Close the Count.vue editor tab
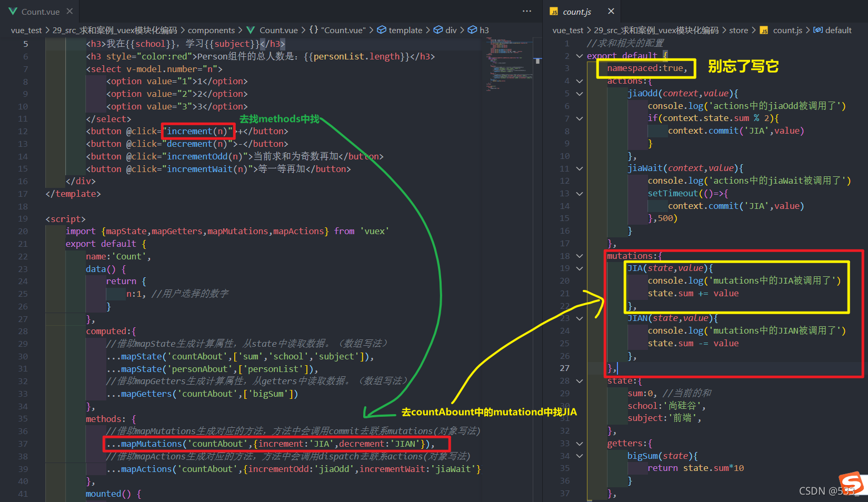Image resolution: width=868 pixels, height=502 pixels. tap(69, 11)
